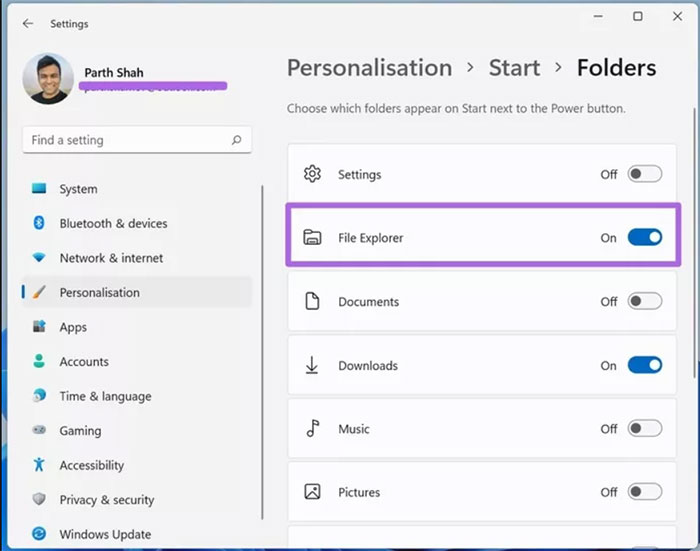The image size is (700, 551).
Task: Click the Windows Update icon in sidebar
Action: [x=39, y=534]
